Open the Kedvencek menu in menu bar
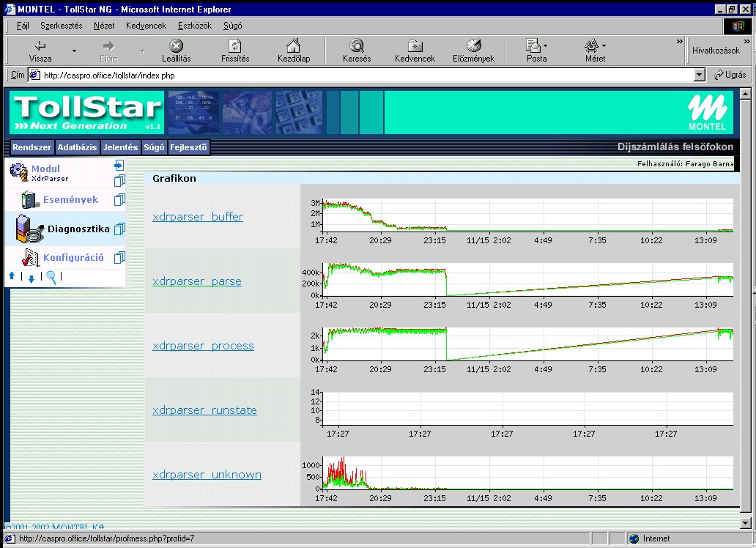 pos(146,26)
